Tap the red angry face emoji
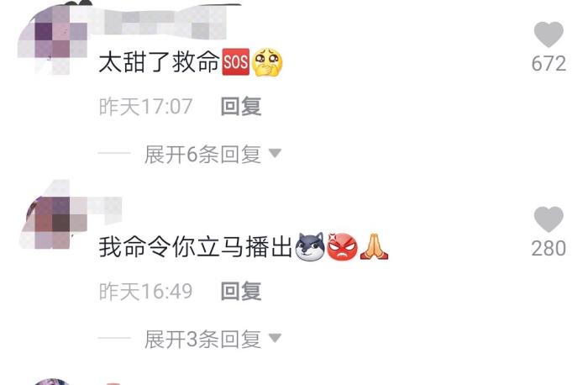 coord(342,247)
